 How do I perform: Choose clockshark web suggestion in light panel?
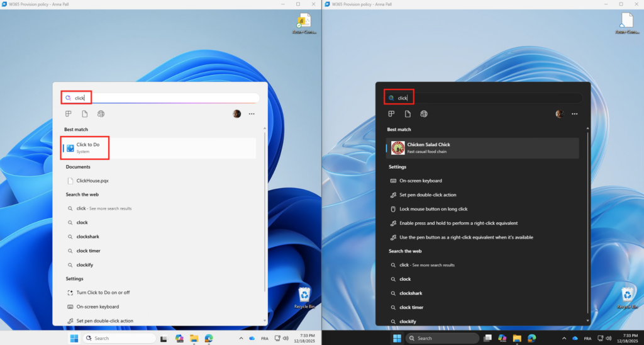(x=87, y=237)
